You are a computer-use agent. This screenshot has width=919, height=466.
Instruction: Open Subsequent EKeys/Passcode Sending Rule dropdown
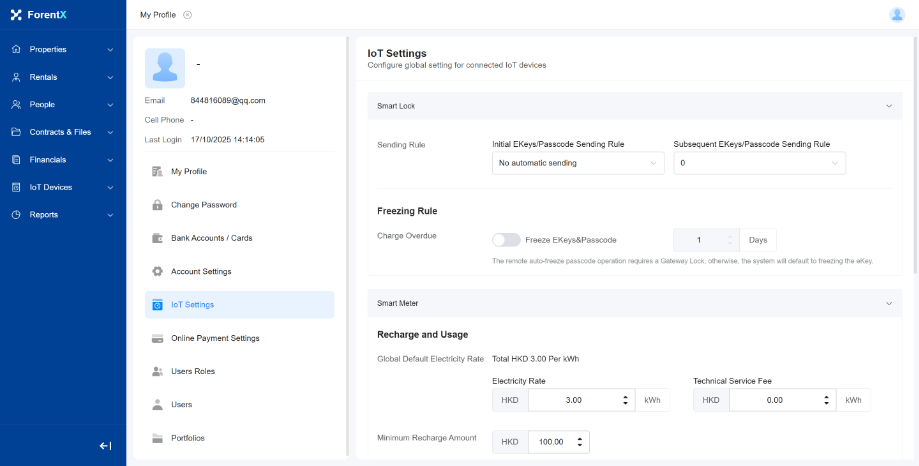(759, 163)
